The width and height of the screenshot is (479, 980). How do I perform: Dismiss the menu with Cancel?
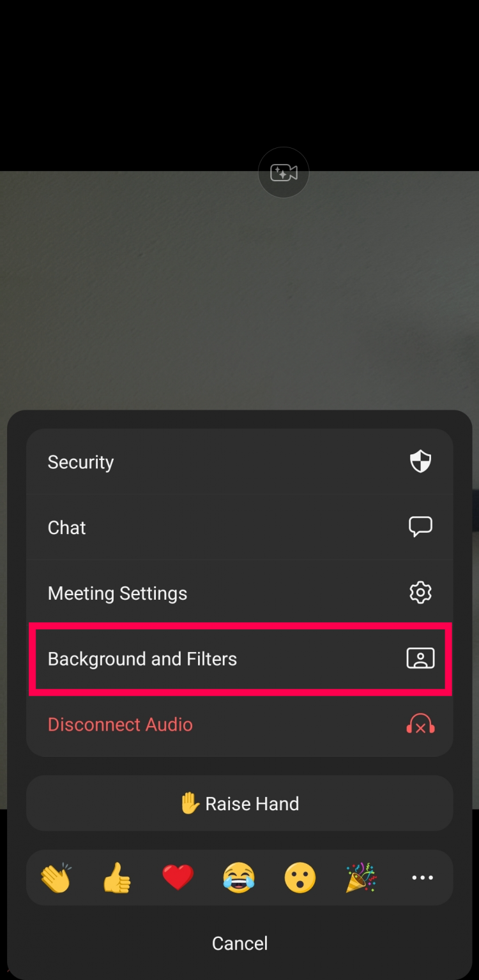pos(240,942)
